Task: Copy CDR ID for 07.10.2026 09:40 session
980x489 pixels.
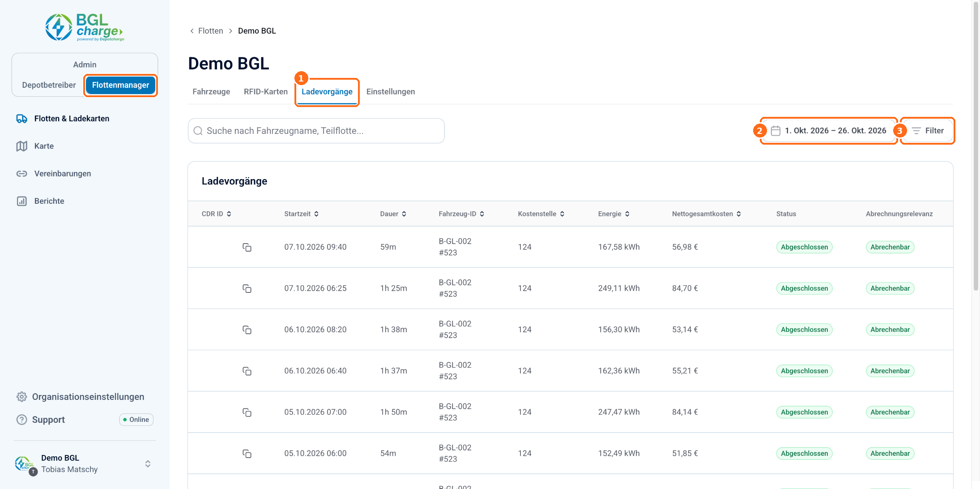Action: click(247, 247)
